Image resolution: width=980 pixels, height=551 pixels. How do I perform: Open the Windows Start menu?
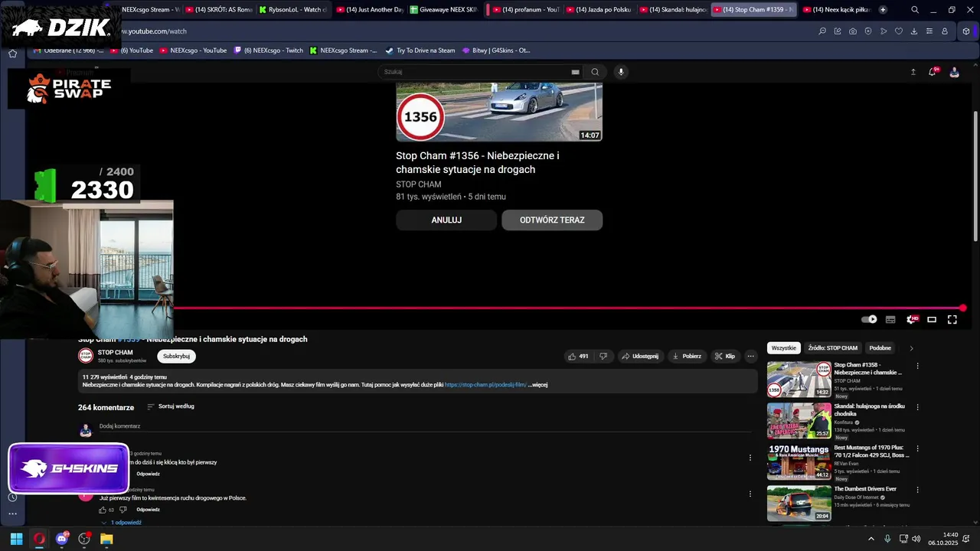(16, 539)
